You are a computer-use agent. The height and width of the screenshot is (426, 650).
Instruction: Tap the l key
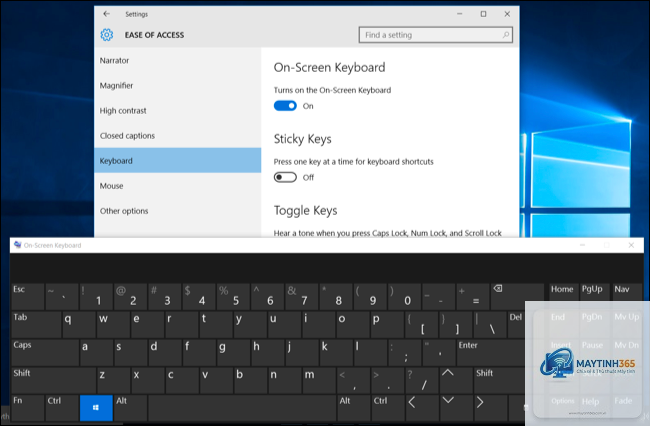coord(371,352)
